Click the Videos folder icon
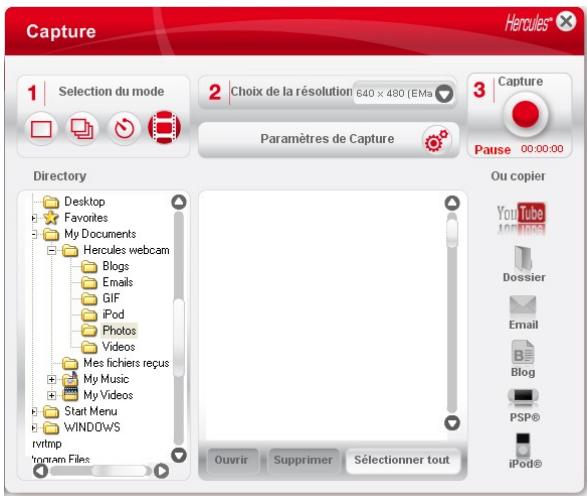 point(89,347)
